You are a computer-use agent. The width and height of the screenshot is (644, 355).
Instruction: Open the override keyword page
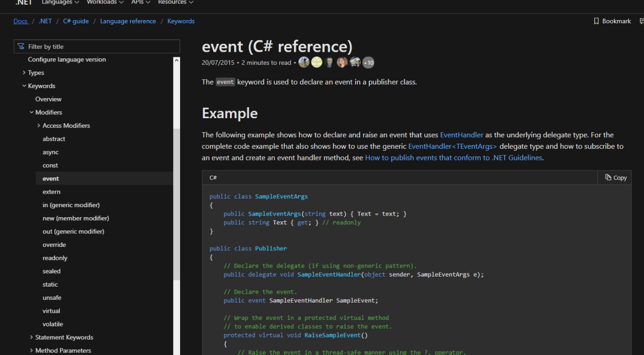(54, 244)
